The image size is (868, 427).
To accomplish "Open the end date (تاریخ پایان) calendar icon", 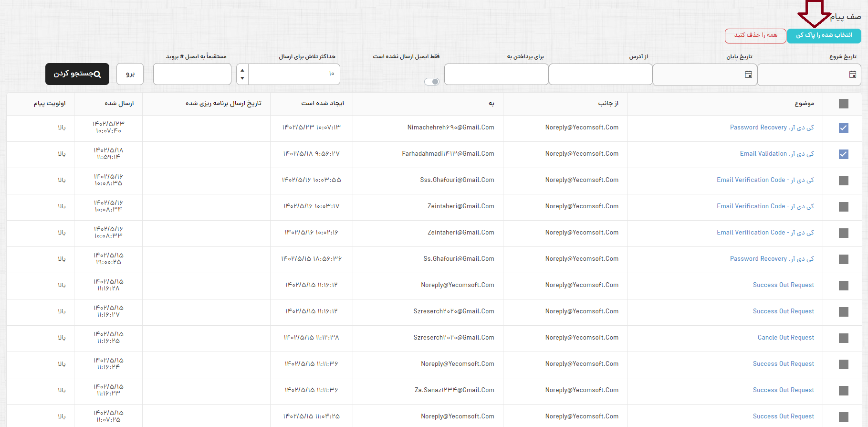I will [x=748, y=75].
